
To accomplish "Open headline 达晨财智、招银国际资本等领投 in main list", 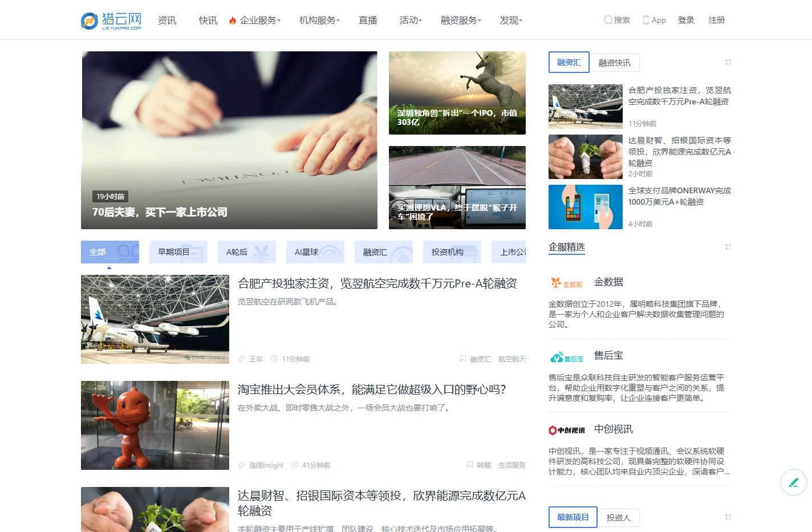I will tap(381, 503).
